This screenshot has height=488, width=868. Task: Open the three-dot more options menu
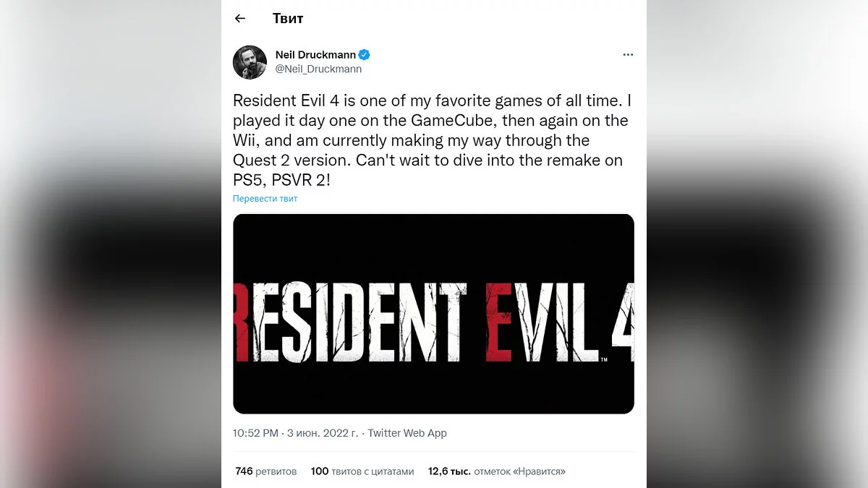click(628, 55)
